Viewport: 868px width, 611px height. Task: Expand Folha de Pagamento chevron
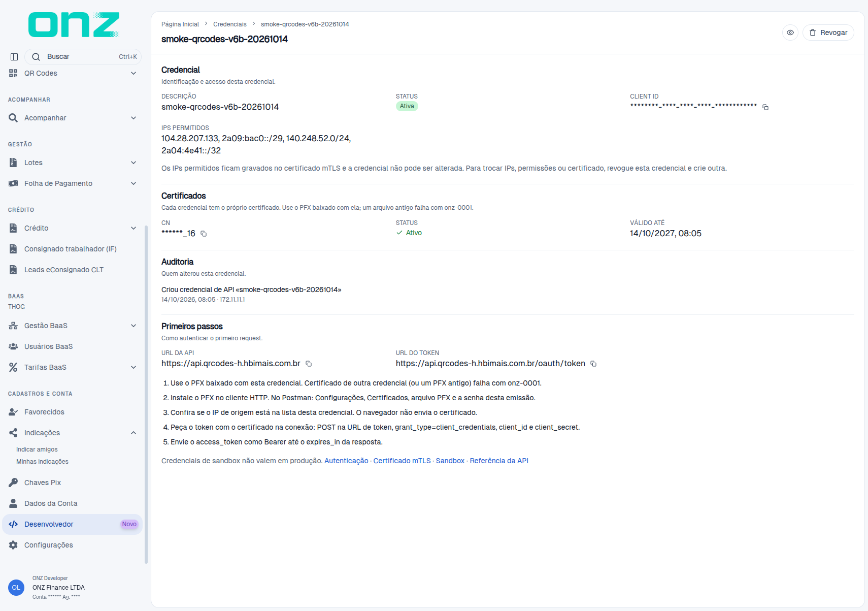(133, 183)
